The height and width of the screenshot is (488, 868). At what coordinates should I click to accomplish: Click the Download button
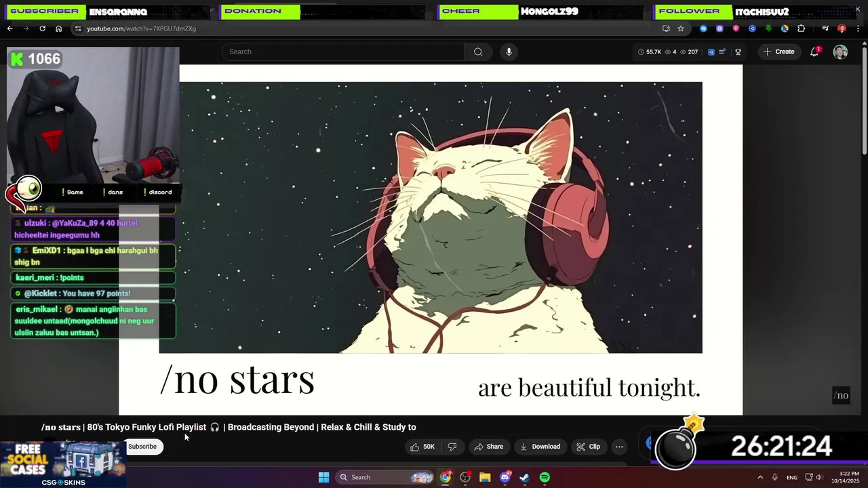click(540, 447)
